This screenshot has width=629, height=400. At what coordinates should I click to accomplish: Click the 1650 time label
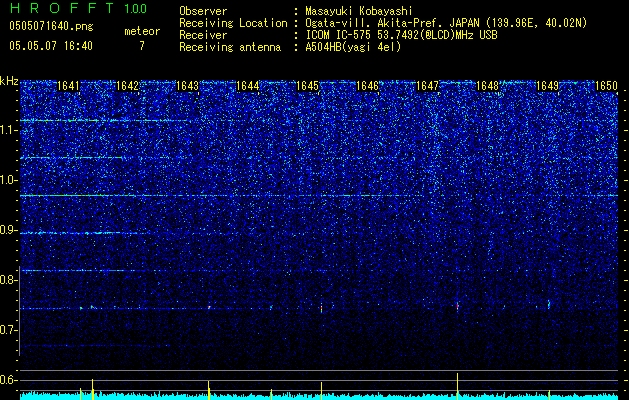tap(606, 86)
